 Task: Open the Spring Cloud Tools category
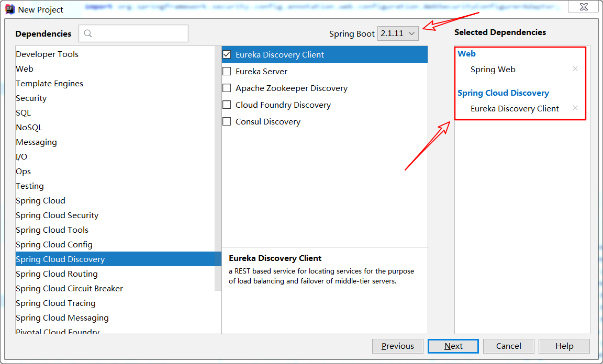pyautogui.click(x=115, y=230)
